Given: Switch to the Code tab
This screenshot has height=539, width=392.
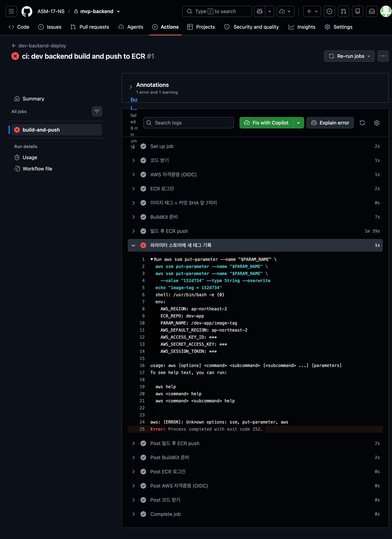Looking at the screenshot, I should (x=19, y=27).
